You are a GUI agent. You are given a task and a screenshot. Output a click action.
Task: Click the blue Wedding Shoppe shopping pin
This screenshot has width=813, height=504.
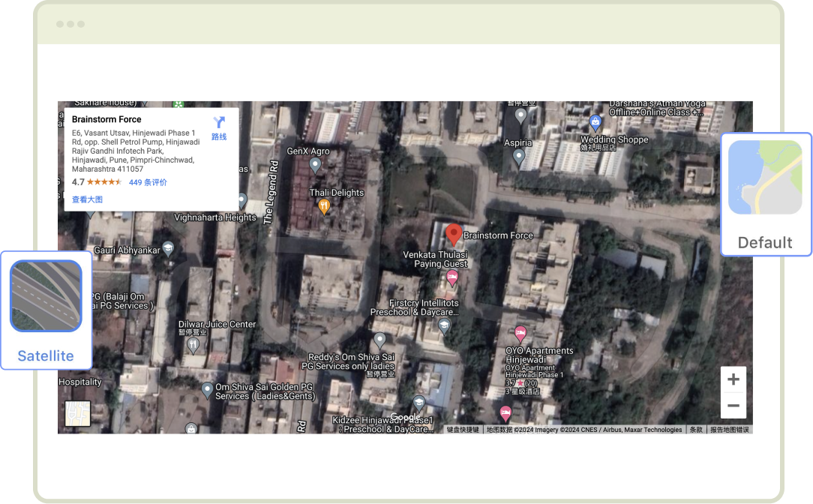tap(595, 123)
